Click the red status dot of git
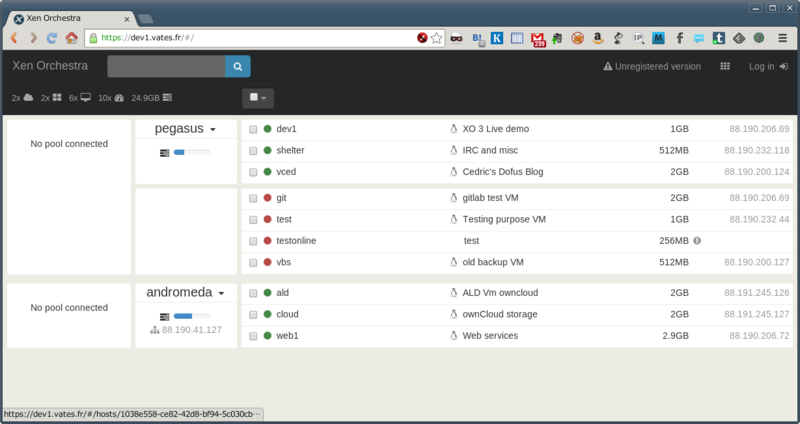The width and height of the screenshot is (800, 424). [267, 198]
